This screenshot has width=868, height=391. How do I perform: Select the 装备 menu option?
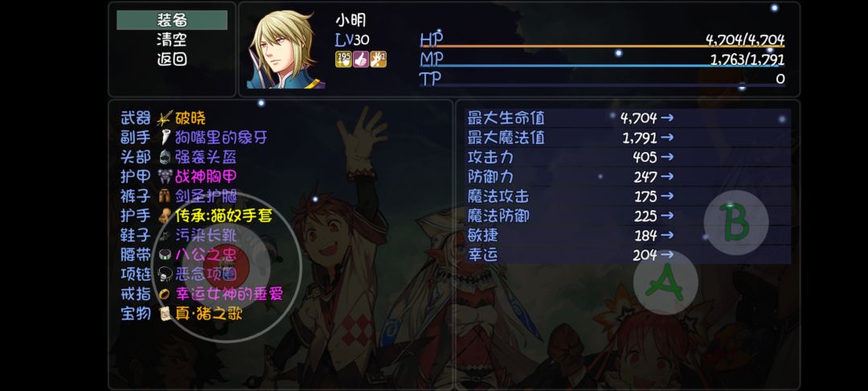pyautogui.click(x=172, y=20)
